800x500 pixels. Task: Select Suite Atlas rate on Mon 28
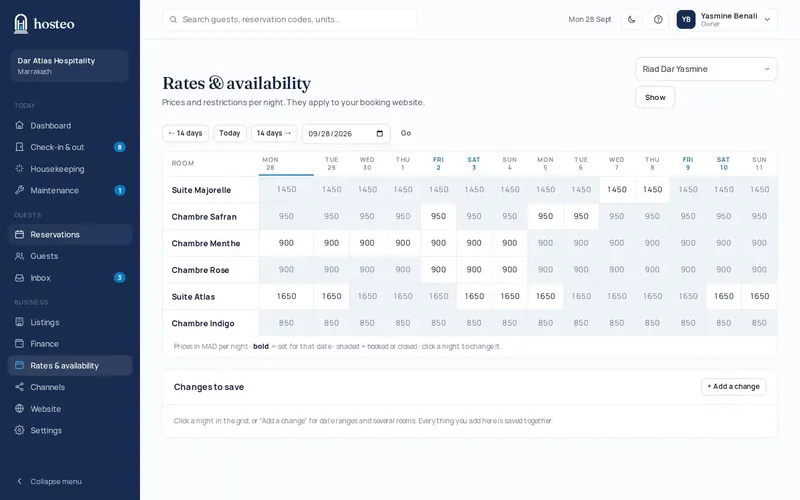point(286,296)
